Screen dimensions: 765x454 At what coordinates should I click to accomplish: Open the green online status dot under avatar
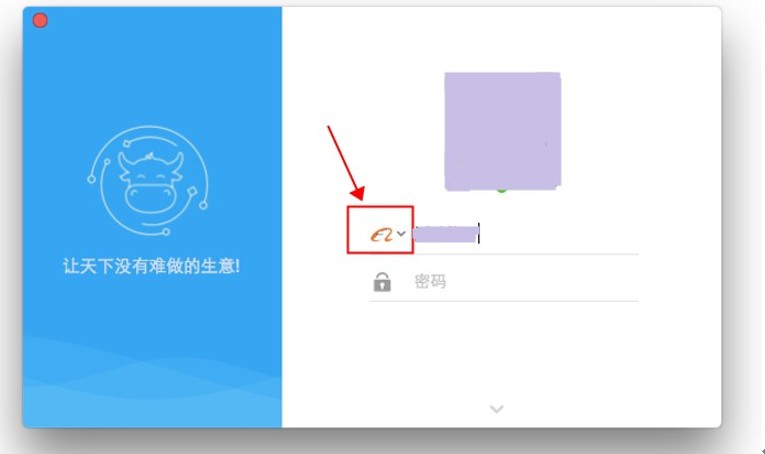(x=502, y=190)
